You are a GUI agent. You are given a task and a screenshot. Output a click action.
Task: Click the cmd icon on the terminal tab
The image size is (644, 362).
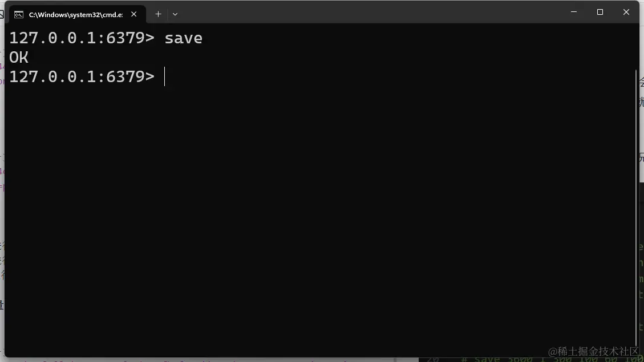click(x=18, y=15)
